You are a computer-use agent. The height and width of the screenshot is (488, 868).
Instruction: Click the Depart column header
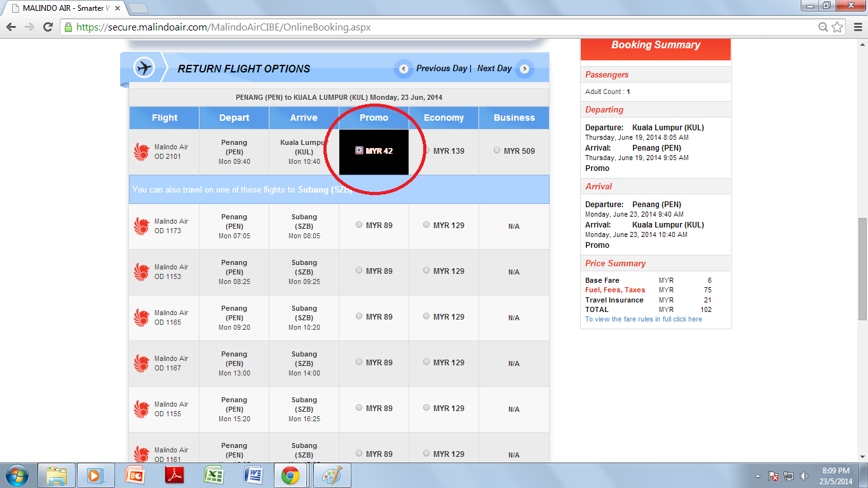click(x=234, y=118)
